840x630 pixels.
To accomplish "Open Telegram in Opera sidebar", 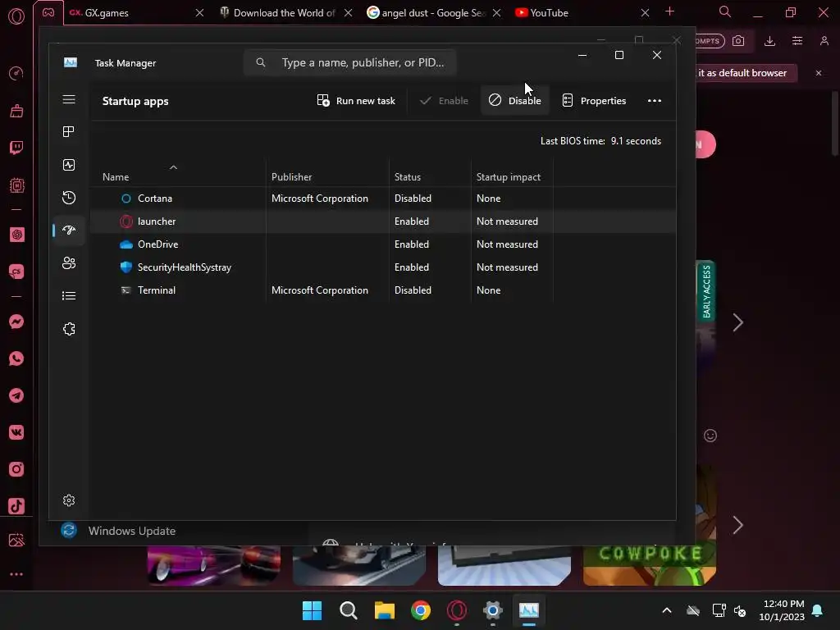I will (16, 395).
